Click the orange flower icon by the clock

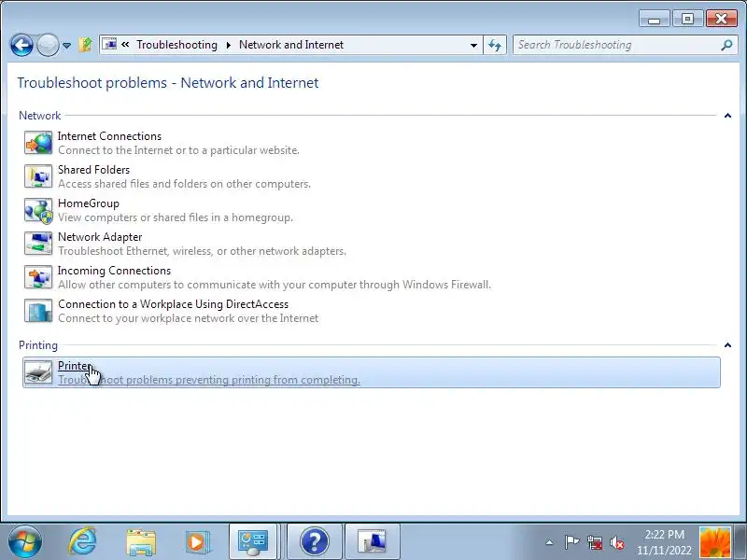(714, 542)
